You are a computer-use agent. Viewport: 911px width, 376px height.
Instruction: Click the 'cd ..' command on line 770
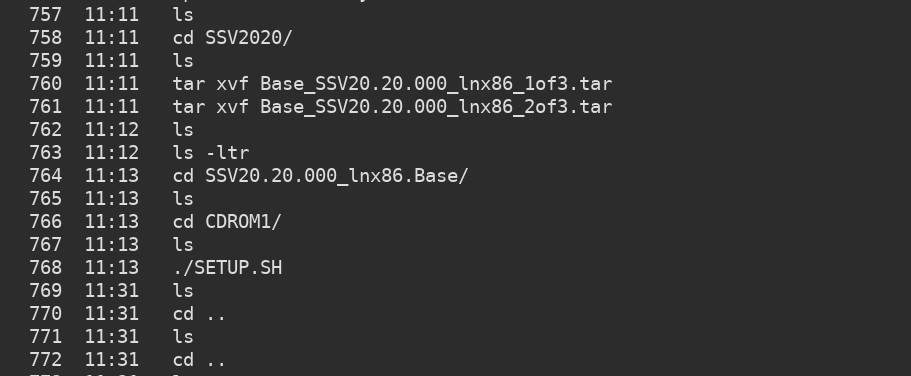pos(199,314)
